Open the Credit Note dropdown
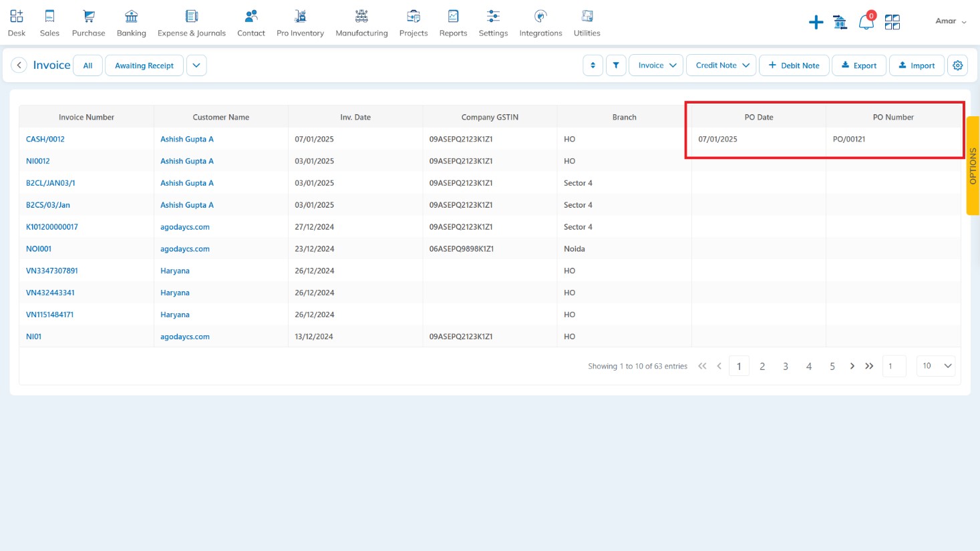Image resolution: width=980 pixels, height=551 pixels. point(721,65)
